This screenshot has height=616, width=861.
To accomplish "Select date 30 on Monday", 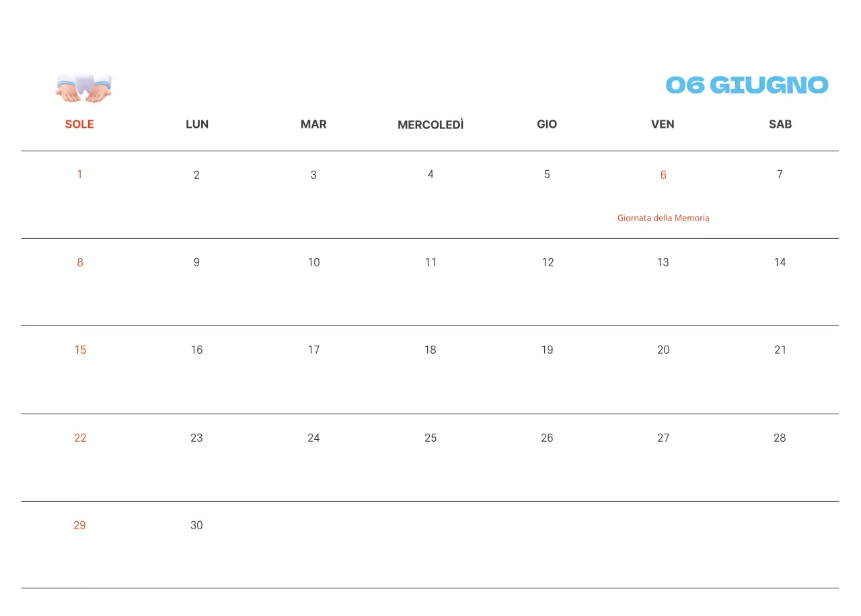I will 196,525.
